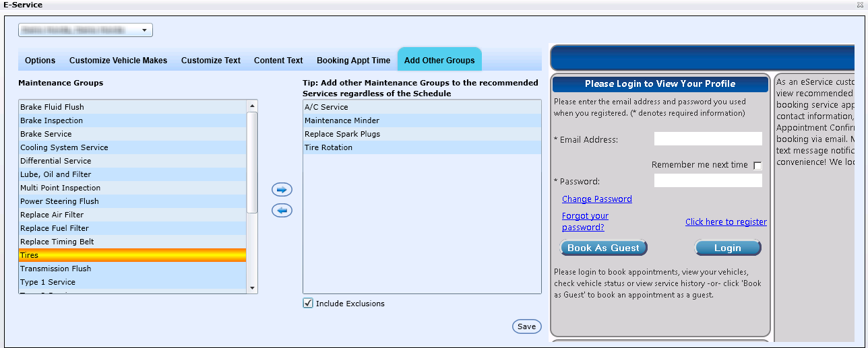Check the Remember me next time box

757,166
